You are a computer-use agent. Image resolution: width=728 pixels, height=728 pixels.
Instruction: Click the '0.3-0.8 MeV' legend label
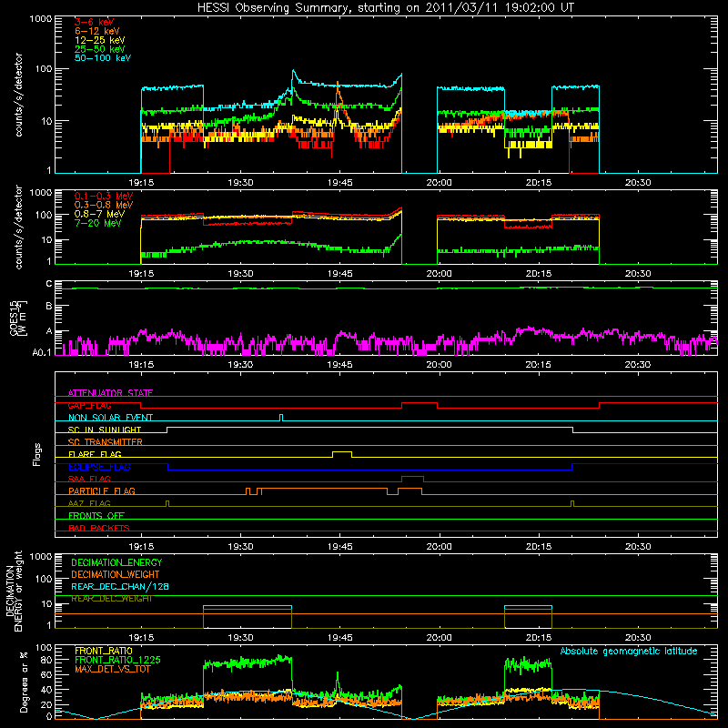[104, 205]
